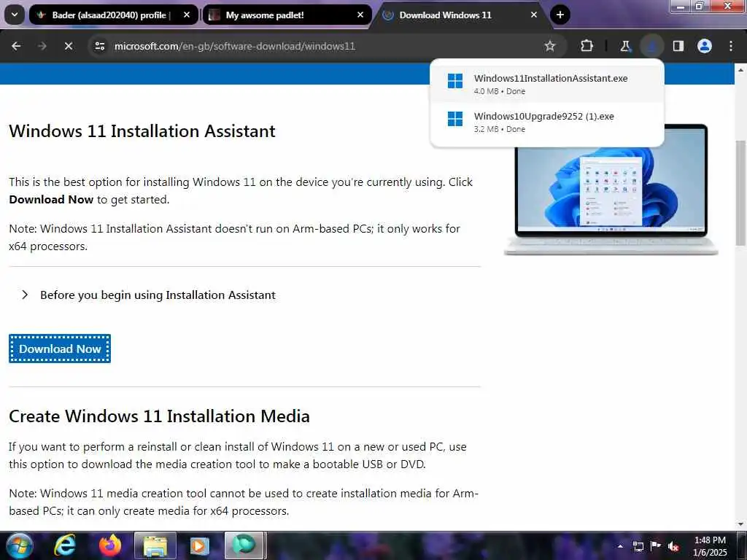The height and width of the screenshot is (560, 747).
Task: Close the My awsome padlet tab
Action: [360, 15]
